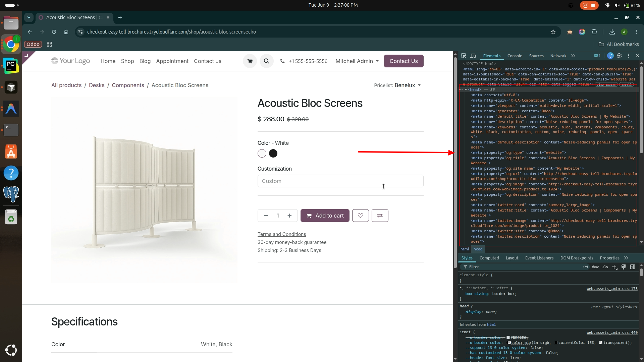
Task: Launch PyCharm from the dock
Action: coord(11,66)
